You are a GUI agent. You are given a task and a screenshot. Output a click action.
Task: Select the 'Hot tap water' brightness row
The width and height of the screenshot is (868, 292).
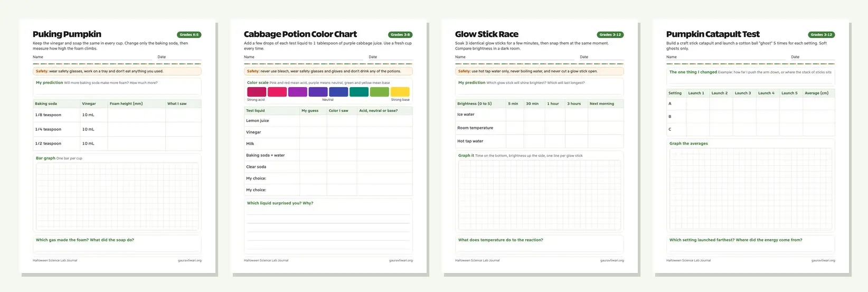(540, 142)
